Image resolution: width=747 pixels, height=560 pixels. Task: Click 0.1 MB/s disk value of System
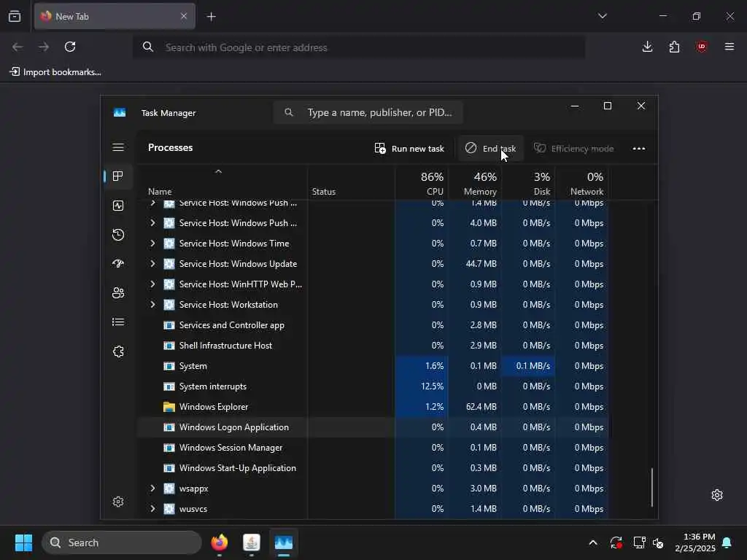click(533, 366)
